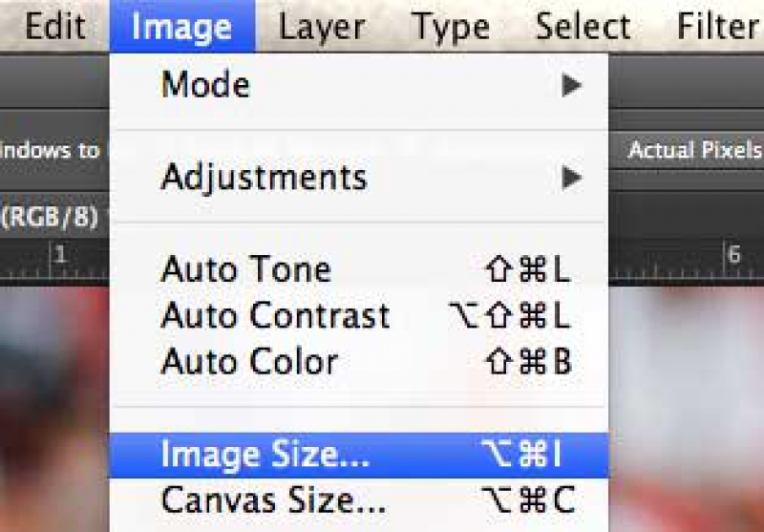Viewport: 764px width, 532px height.
Task: Click the Actual Pixels button
Action: pos(690,150)
